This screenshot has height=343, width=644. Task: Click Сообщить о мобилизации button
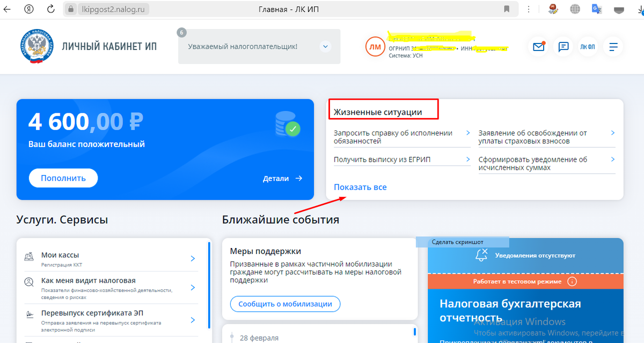[286, 304]
